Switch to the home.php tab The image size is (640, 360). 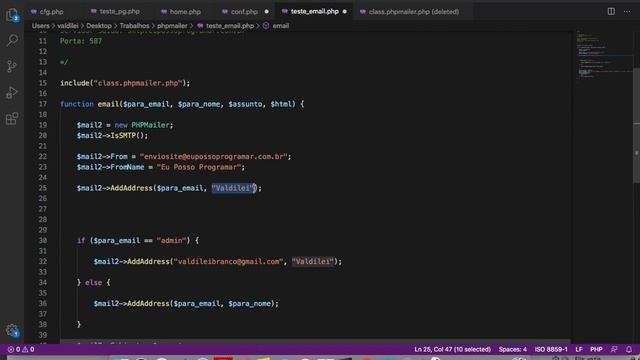(185, 12)
